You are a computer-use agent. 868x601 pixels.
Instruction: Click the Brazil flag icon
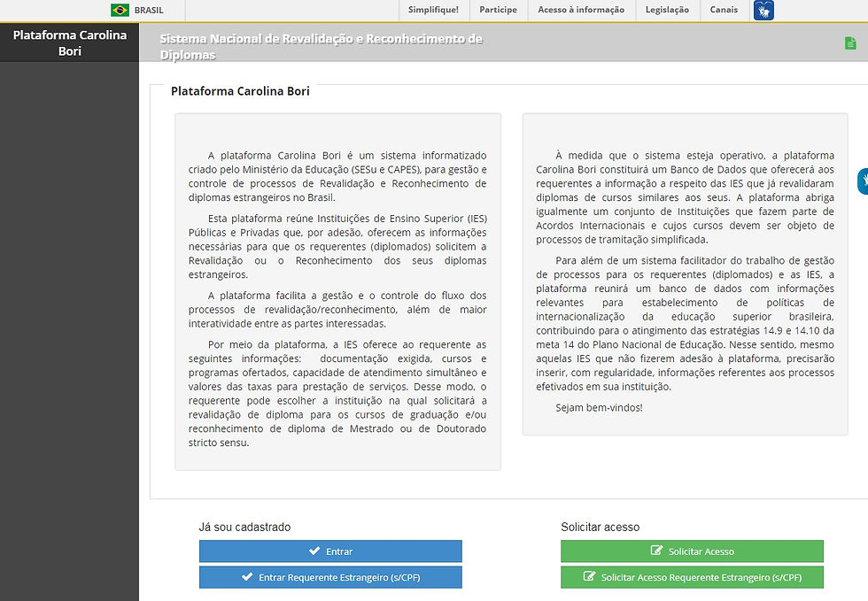pyautogui.click(x=120, y=10)
